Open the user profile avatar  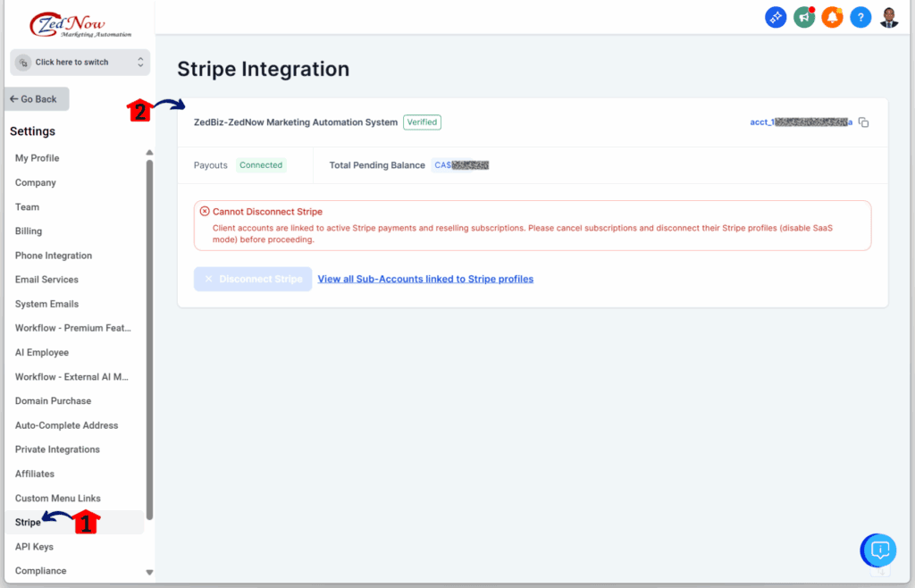[889, 18]
